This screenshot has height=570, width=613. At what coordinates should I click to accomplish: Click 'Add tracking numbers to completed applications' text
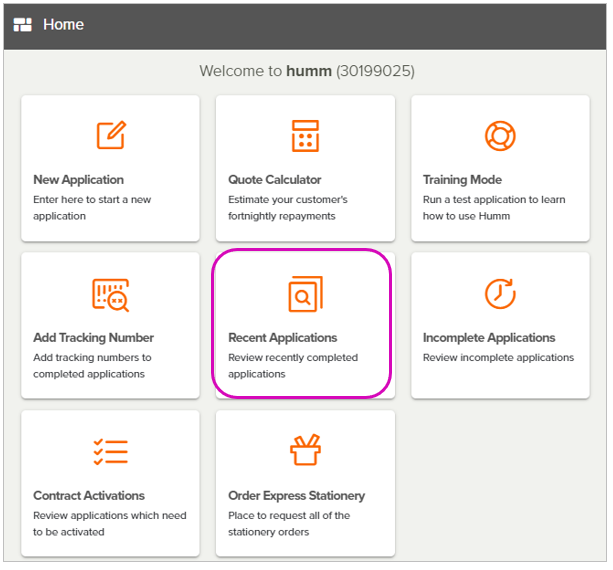[x=92, y=366]
